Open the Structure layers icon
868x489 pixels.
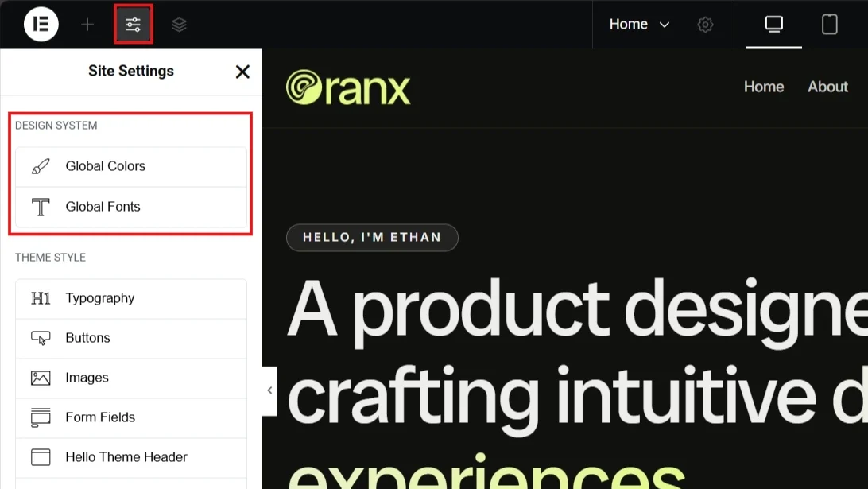click(x=180, y=25)
